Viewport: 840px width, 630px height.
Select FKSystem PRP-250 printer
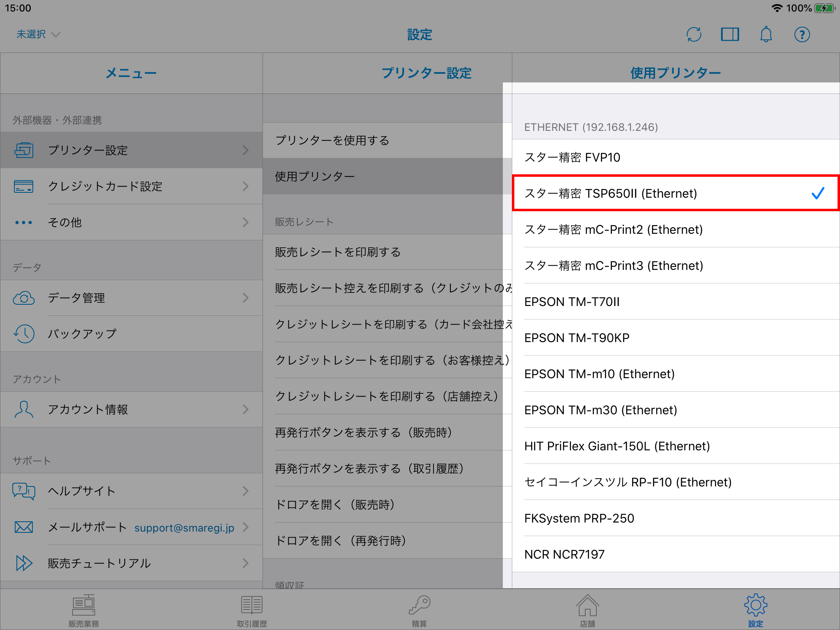[x=676, y=518]
